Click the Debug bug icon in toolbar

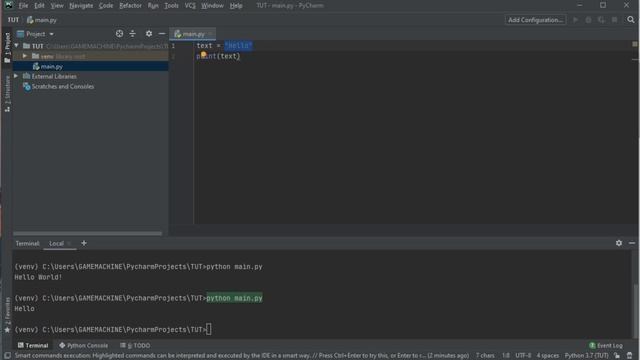tap(588, 20)
